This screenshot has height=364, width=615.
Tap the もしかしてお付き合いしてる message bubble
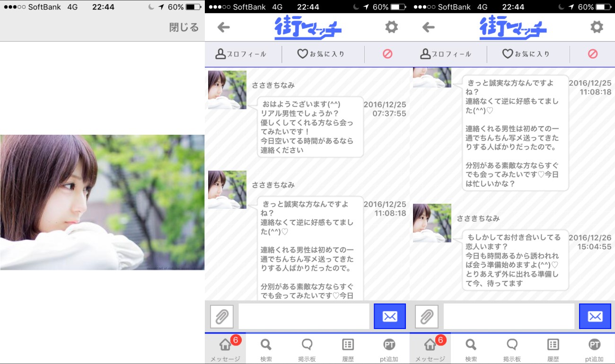[515, 260]
